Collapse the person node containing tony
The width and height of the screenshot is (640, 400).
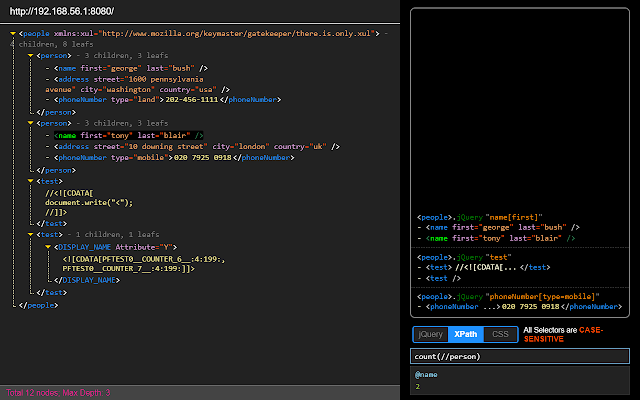(31, 124)
